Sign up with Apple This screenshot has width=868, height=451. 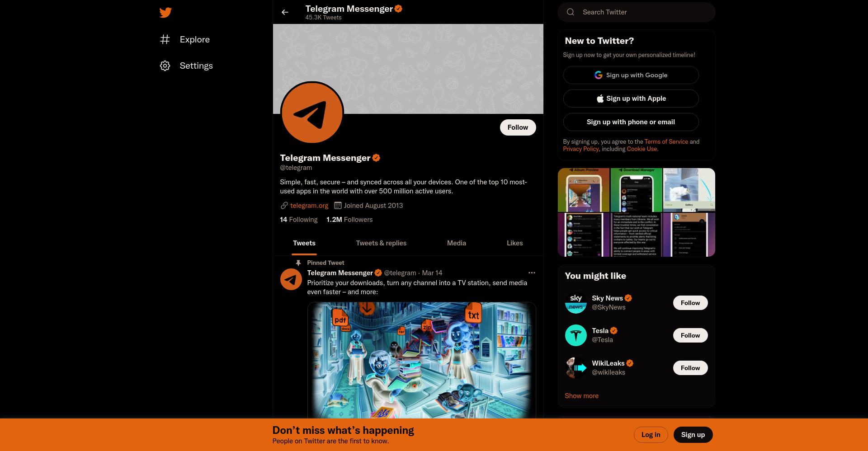[631, 99]
